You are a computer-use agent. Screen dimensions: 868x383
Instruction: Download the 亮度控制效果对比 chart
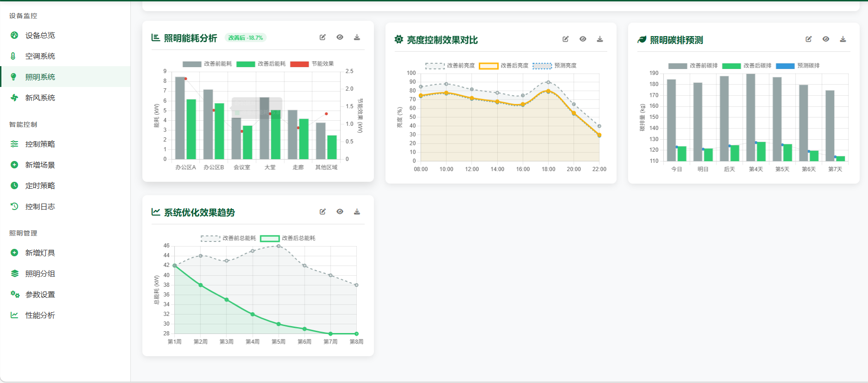point(599,39)
